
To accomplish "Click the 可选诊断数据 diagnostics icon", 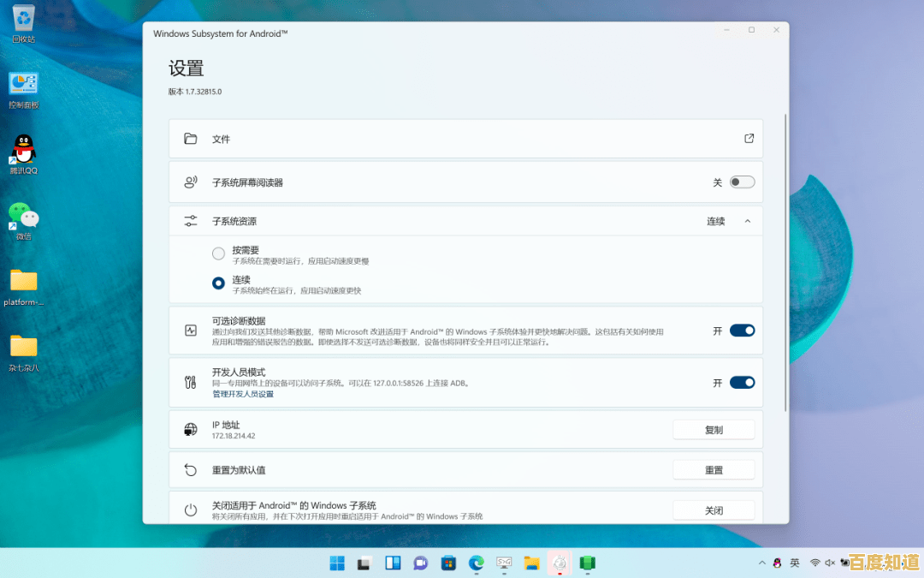I will [x=190, y=330].
